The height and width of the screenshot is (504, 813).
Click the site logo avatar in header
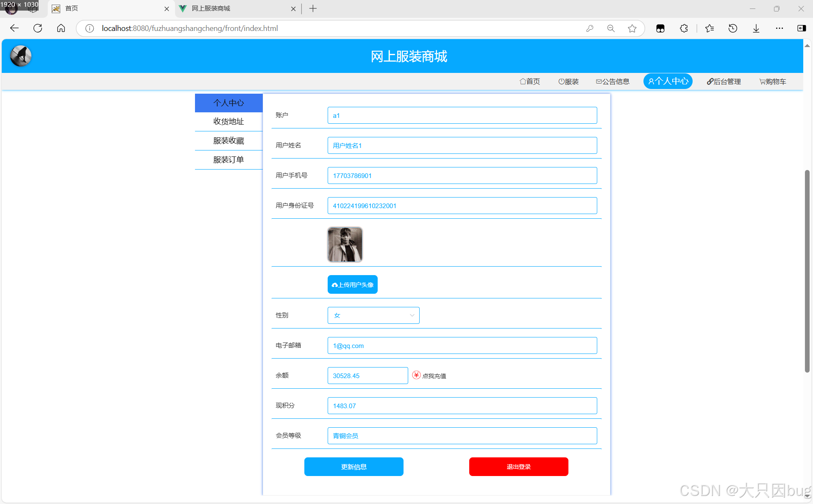[21, 56]
